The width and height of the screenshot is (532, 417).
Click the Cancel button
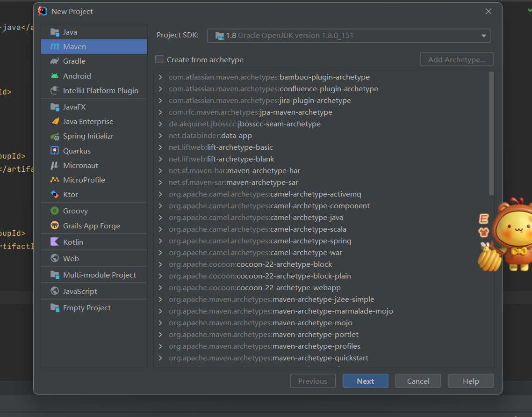(418, 381)
